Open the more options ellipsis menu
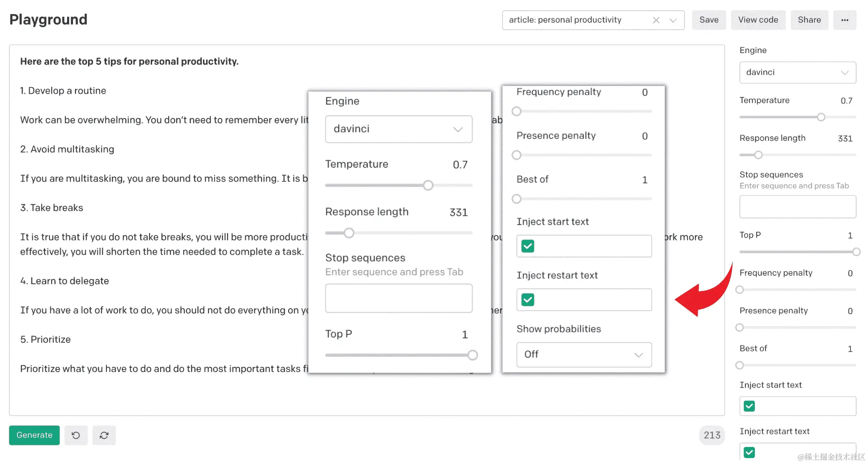This screenshot has height=464, width=868. tap(845, 20)
